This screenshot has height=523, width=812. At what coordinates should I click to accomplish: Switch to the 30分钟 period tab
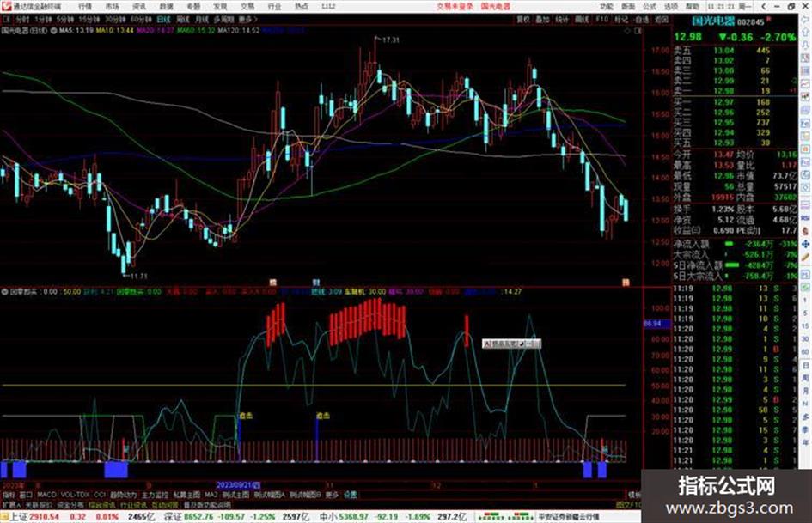pyautogui.click(x=115, y=19)
